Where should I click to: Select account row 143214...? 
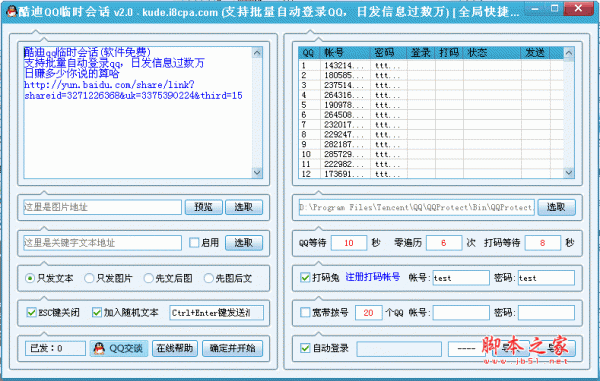431,65
